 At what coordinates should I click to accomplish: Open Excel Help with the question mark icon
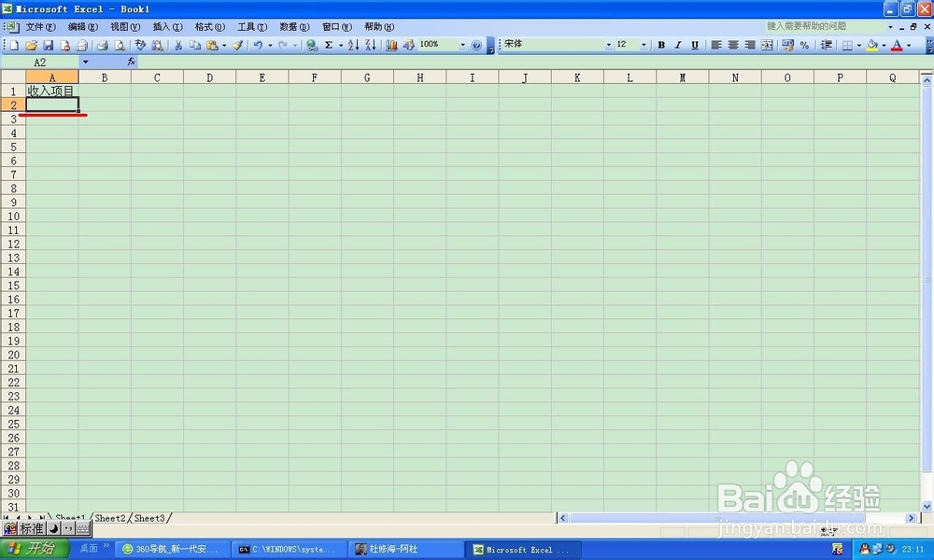pos(476,45)
